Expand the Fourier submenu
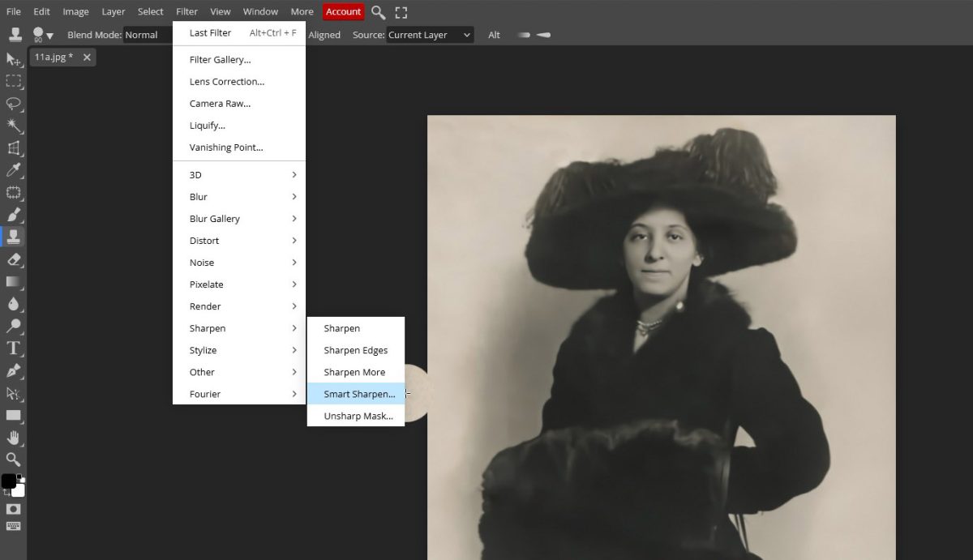This screenshot has height=560, width=973. coord(239,394)
